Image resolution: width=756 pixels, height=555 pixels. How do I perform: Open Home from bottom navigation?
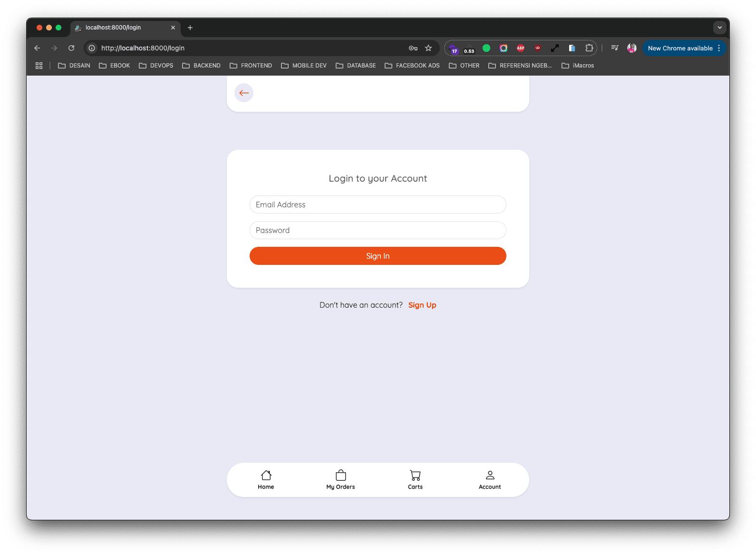266,479
